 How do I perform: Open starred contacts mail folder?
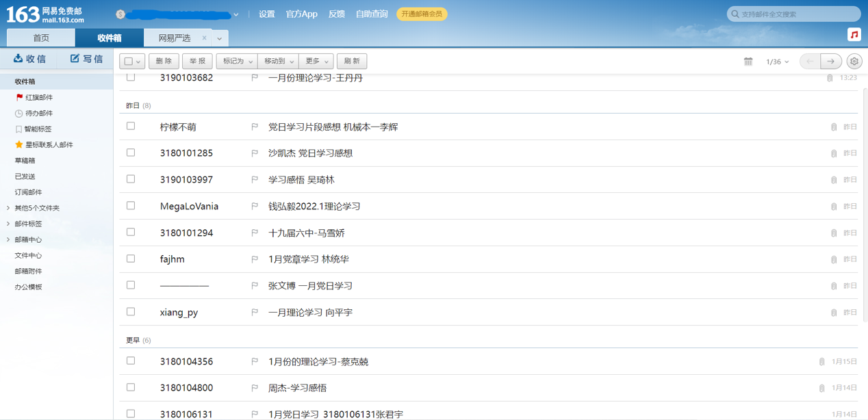[x=49, y=145]
